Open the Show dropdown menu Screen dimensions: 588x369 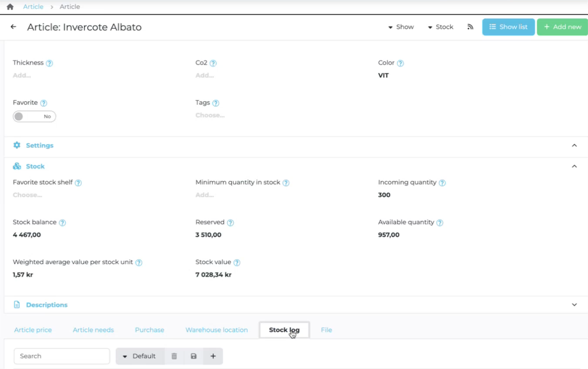(x=401, y=27)
